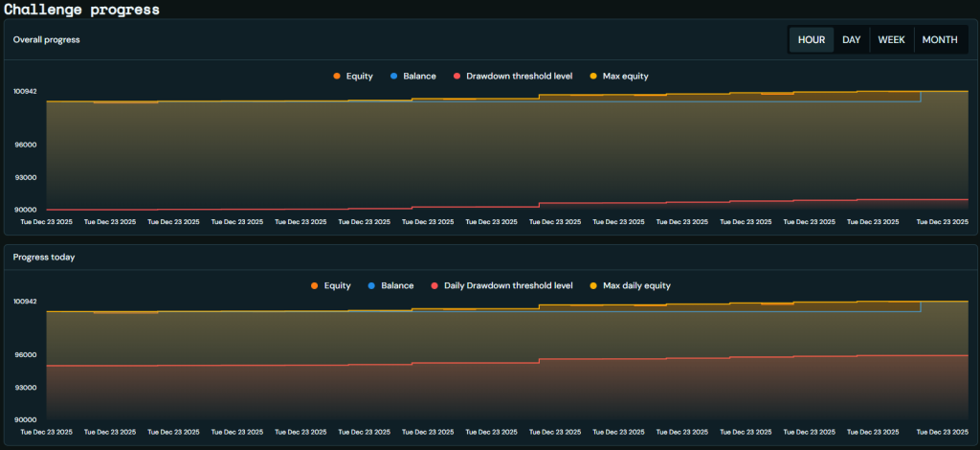Click yellow Max equity legend dot
Screen dimensions: 980x450
[x=593, y=76]
